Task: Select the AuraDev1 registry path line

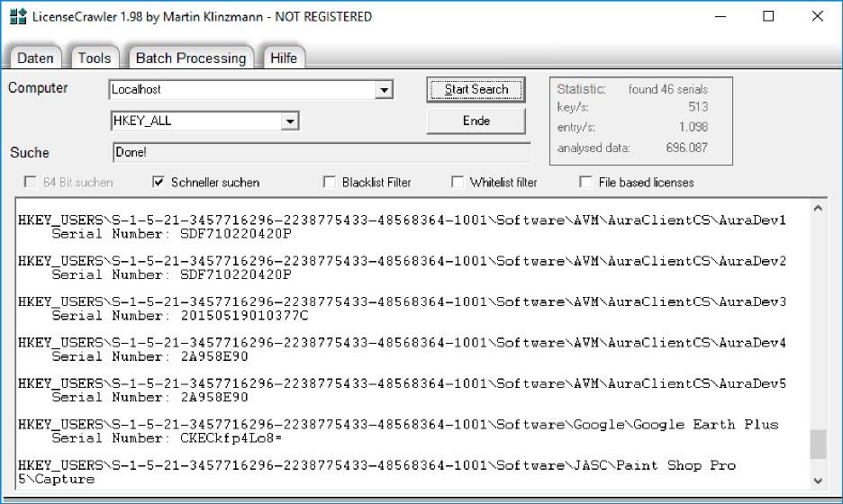Action: (x=402, y=220)
